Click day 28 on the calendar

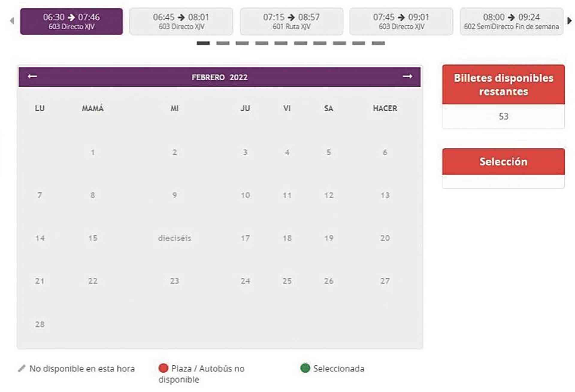(40, 324)
